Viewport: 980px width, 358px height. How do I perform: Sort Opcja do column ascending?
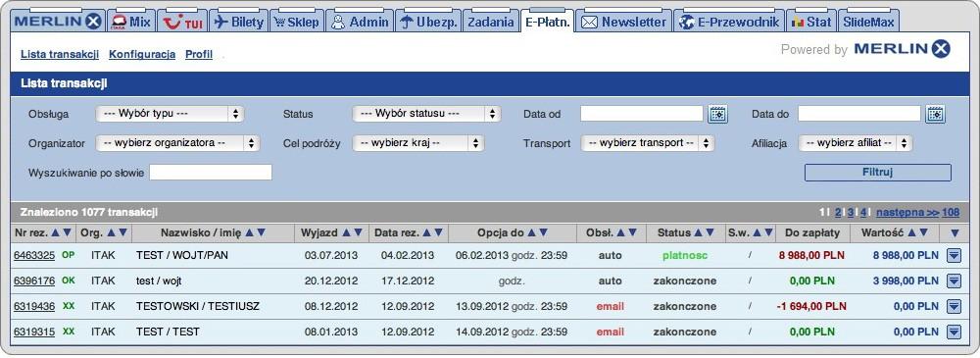(531, 232)
